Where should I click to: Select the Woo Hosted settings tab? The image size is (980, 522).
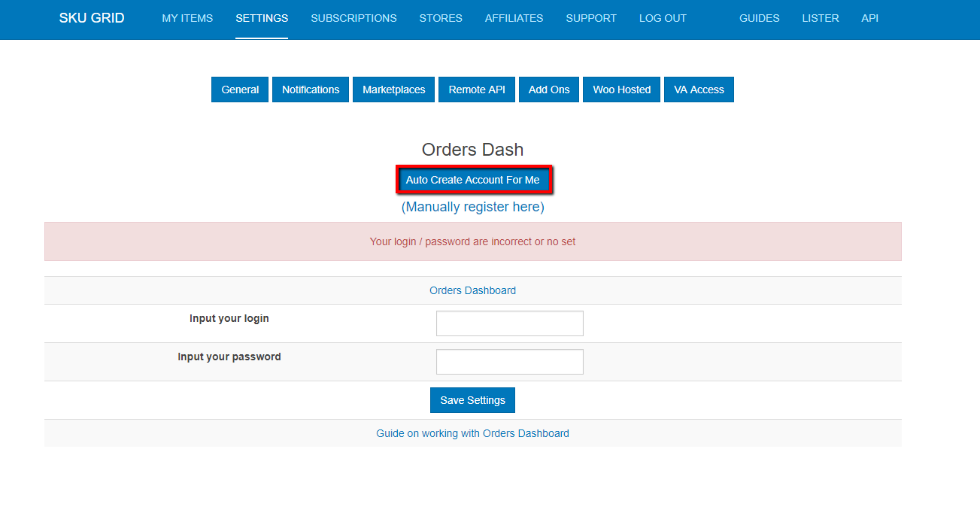(621, 90)
